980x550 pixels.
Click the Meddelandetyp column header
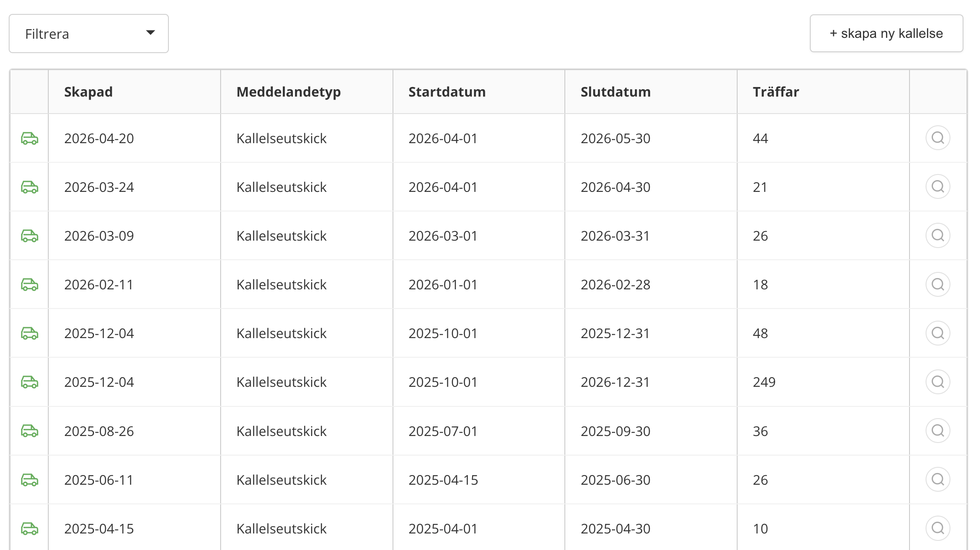pos(289,92)
